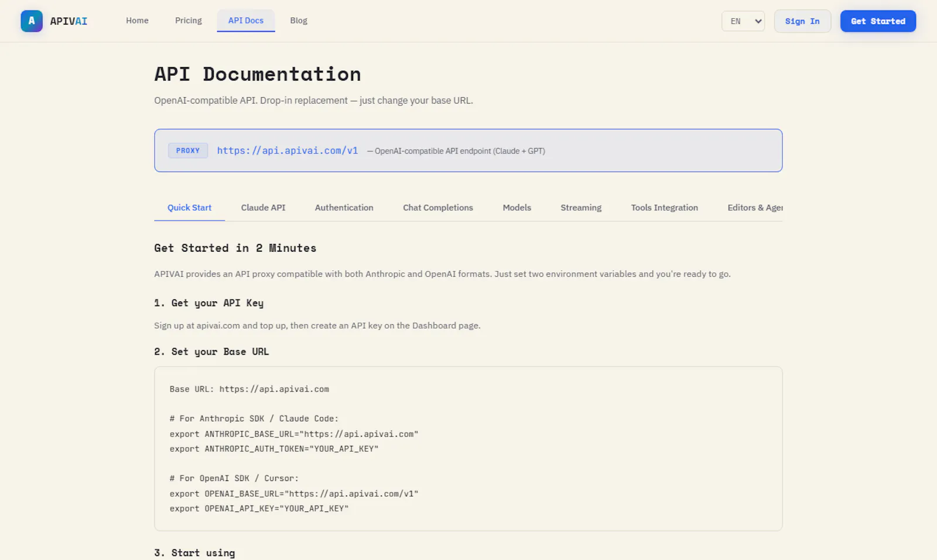Click the Sign In button

tap(802, 21)
